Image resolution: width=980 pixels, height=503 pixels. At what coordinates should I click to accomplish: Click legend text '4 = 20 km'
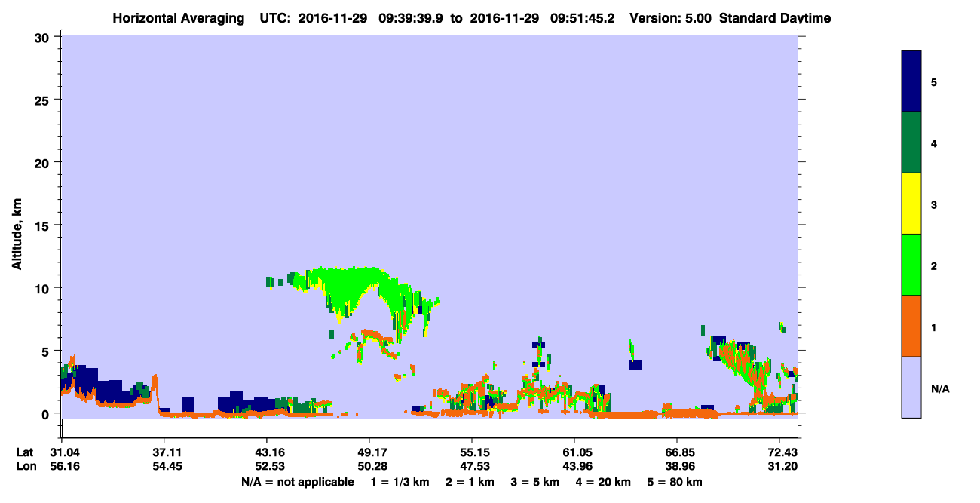coord(603,482)
